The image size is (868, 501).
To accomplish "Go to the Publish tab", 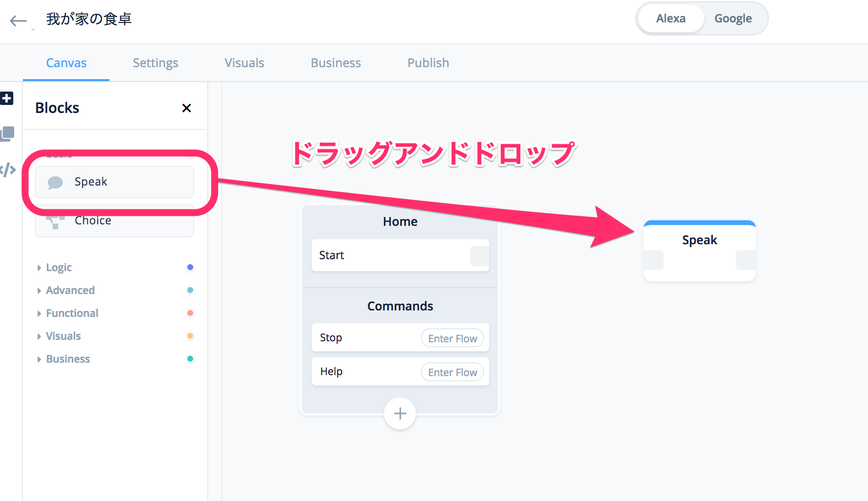I will pyautogui.click(x=428, y=63).
